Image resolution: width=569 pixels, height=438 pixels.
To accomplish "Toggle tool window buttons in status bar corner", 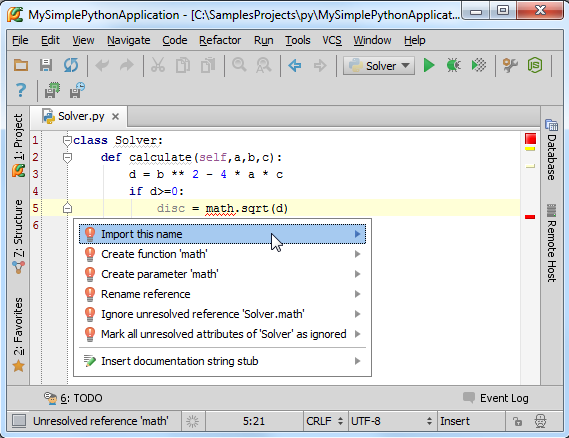I will (19, 421).
